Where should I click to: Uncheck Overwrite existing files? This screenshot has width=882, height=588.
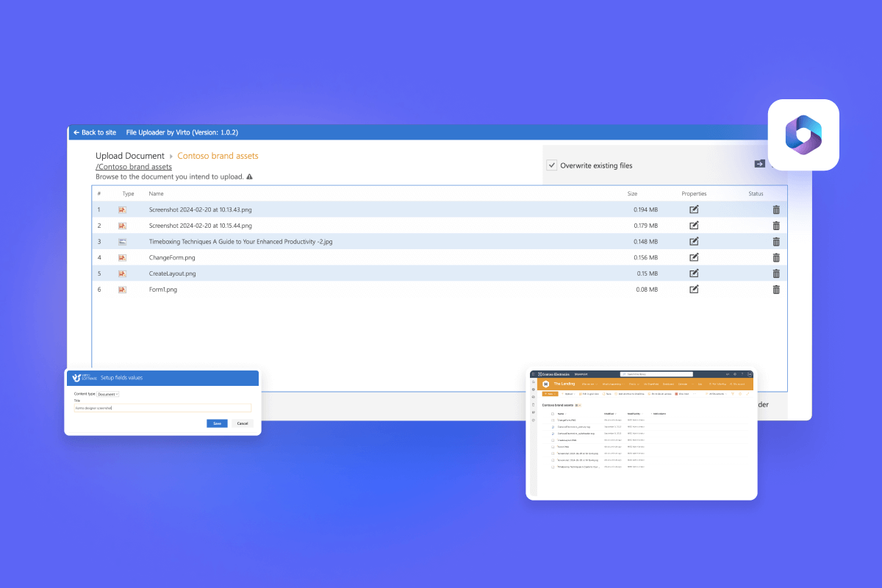[x=552, y=165]
